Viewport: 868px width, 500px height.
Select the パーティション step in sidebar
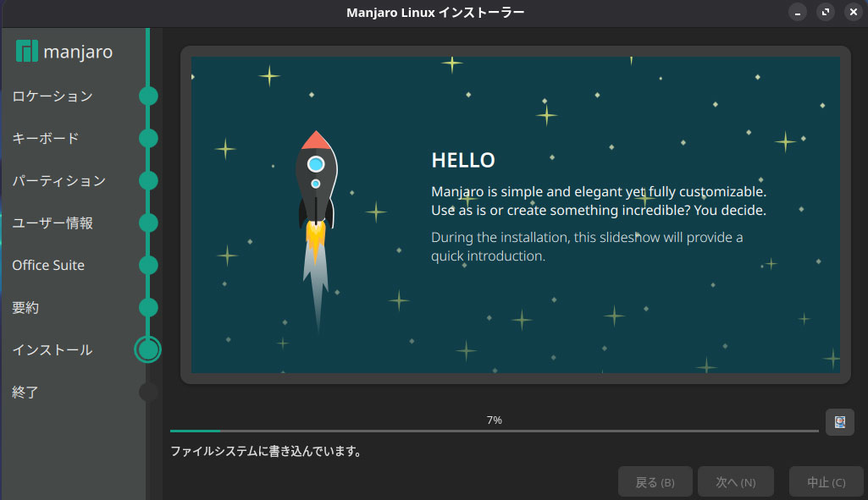58,181
